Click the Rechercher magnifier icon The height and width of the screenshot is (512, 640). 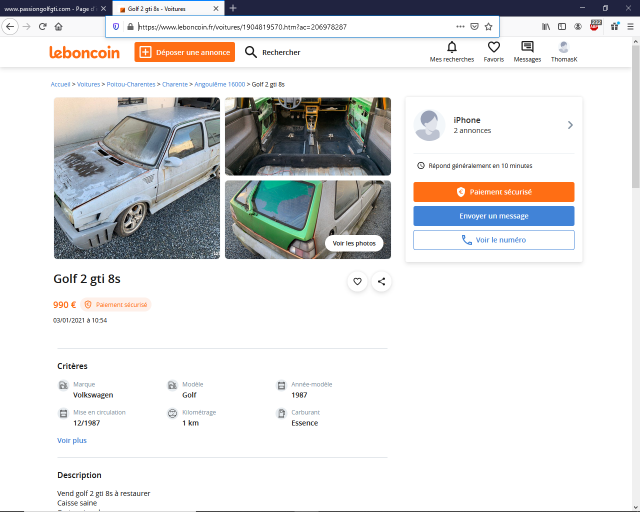pyautogui.click(x=251, y=52)
